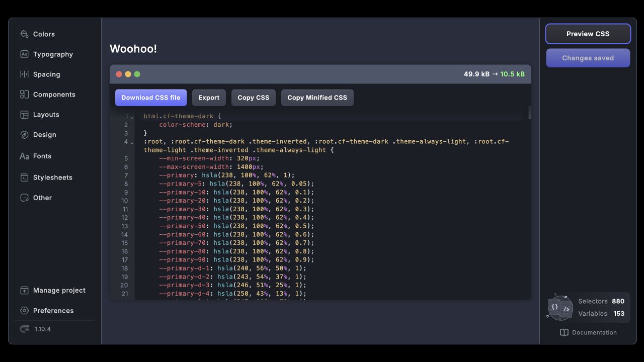This screenshot has width=644, height=362.
Task: Go to the Stylesheets section
Action: (x=53, y=177)
